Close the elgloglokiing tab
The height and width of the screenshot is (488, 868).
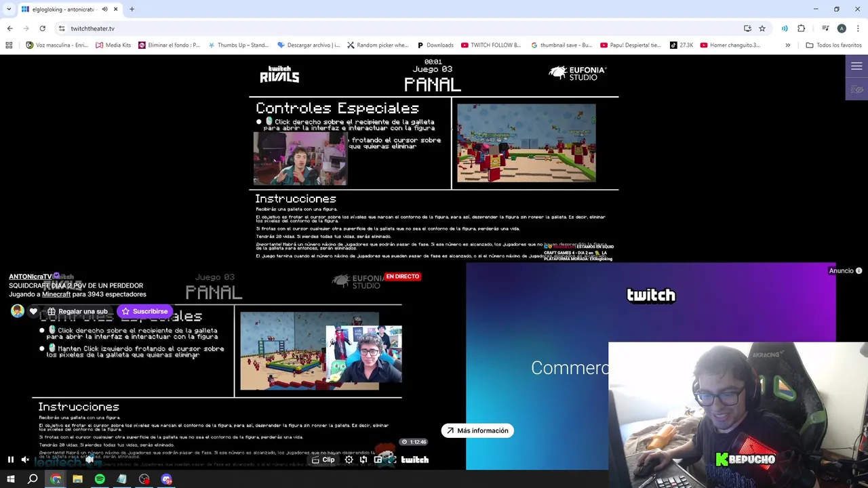(x=115, y=9)
